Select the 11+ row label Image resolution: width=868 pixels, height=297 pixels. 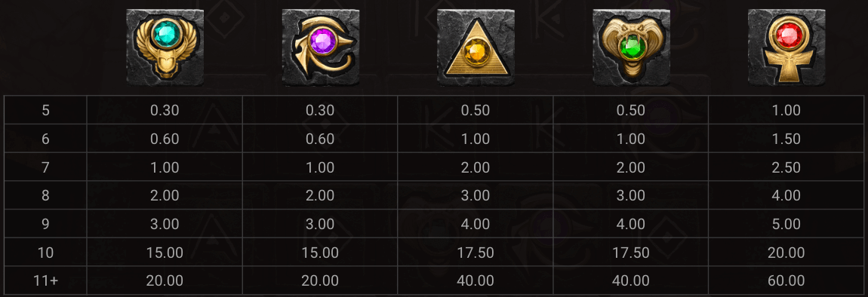(x=45, y=280)
